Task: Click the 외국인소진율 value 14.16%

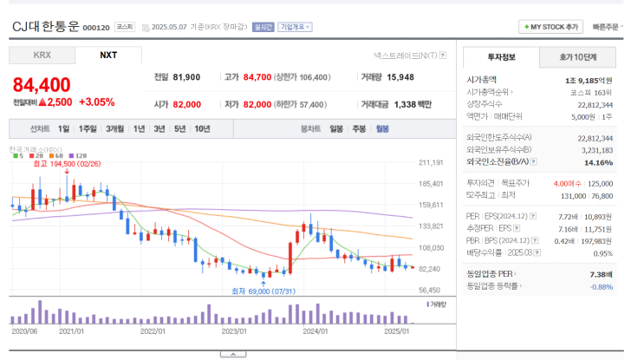Action: 598,163
